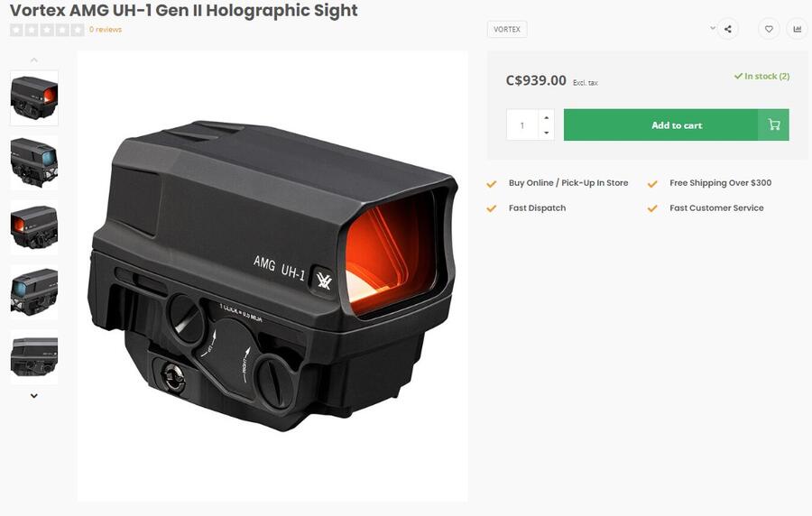Click the third rating star
812x516 pixels.
point(47,30)
